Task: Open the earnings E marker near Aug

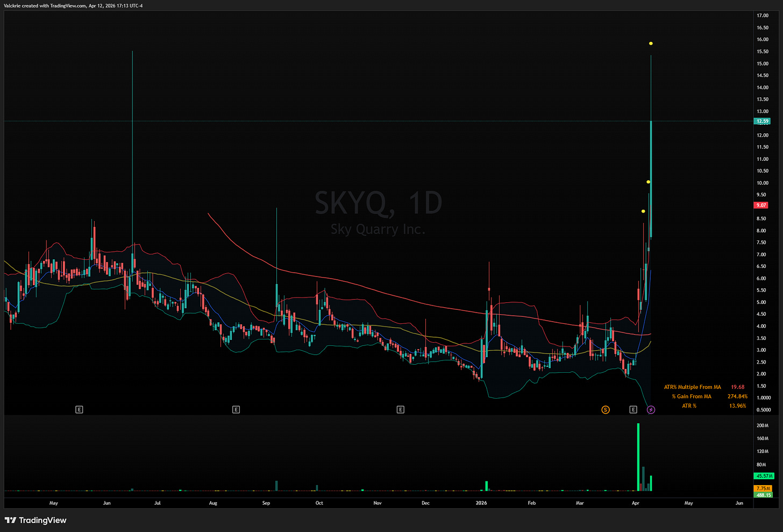Action: [236, 410]
